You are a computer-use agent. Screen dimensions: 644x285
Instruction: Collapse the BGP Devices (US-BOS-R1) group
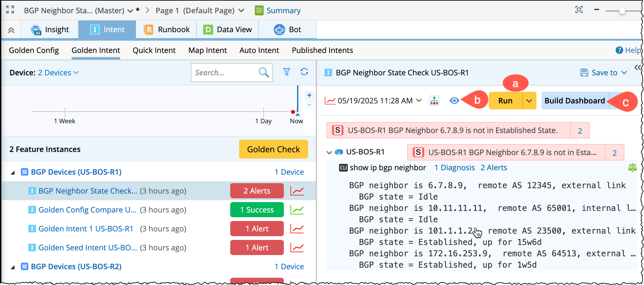click(13, 172)
